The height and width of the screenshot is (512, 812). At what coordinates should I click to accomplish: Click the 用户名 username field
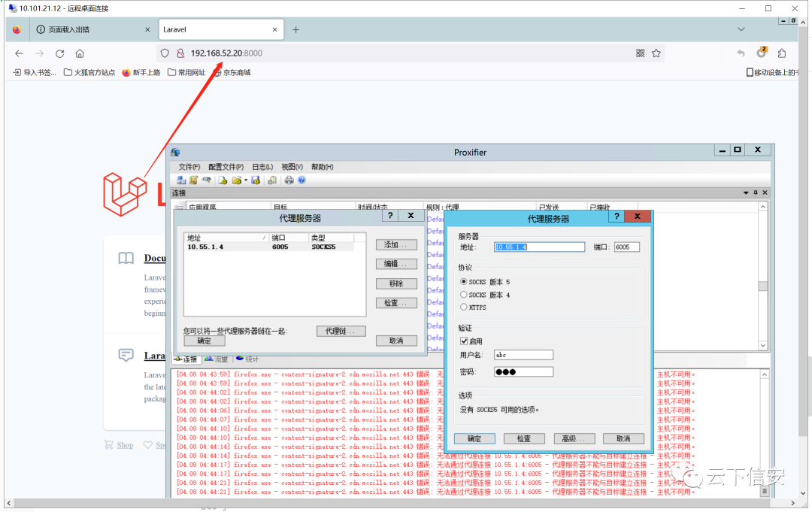(523, 355)
